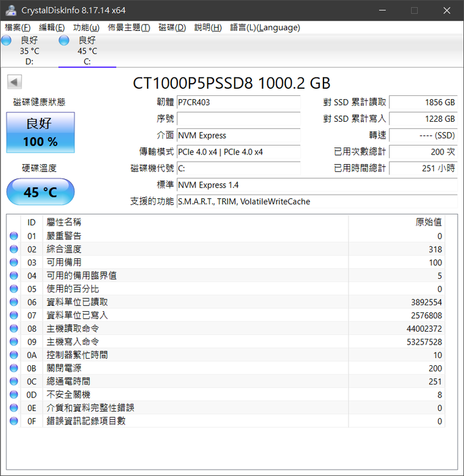Open the 磁碟(D) menu
This screenshot has height=476, width=464.
[172, 28]
